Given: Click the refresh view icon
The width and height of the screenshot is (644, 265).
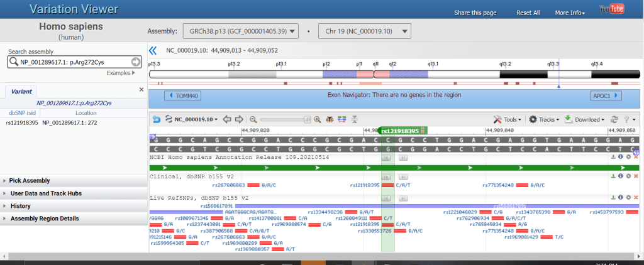Looking at the screenshot, I should click(x=614, y=119).
